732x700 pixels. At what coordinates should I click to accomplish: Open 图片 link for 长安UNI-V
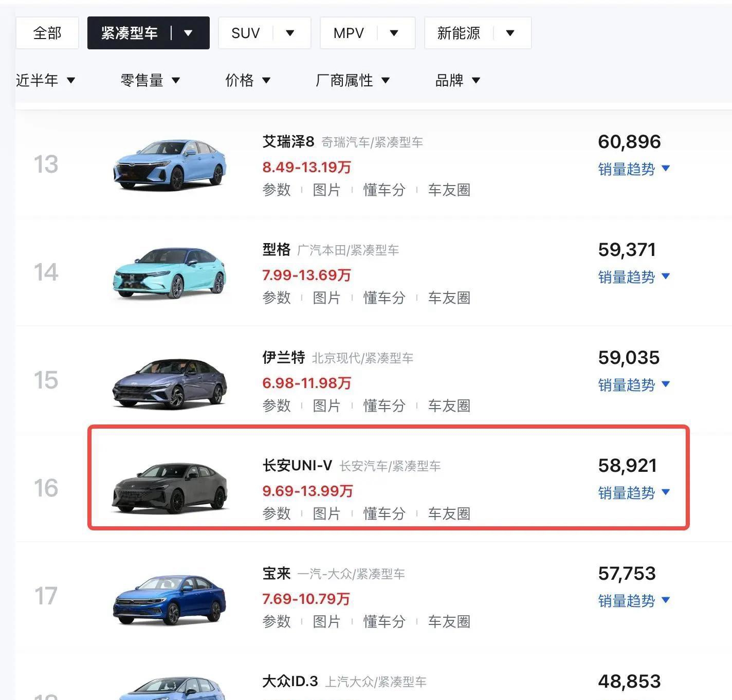pos(326,513)
